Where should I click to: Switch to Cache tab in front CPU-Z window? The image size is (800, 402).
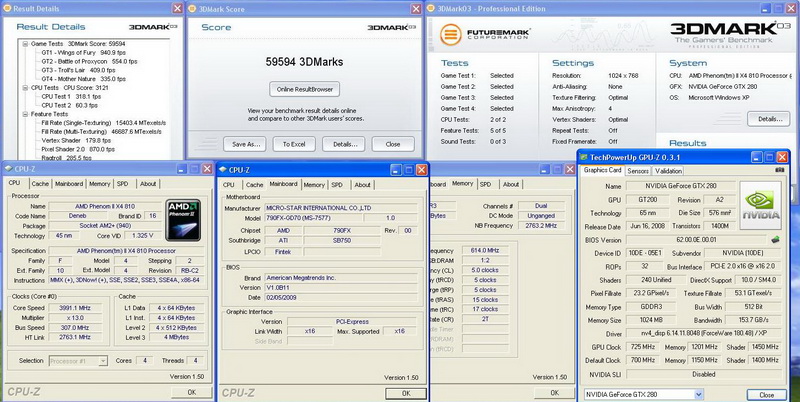(255, 185)
